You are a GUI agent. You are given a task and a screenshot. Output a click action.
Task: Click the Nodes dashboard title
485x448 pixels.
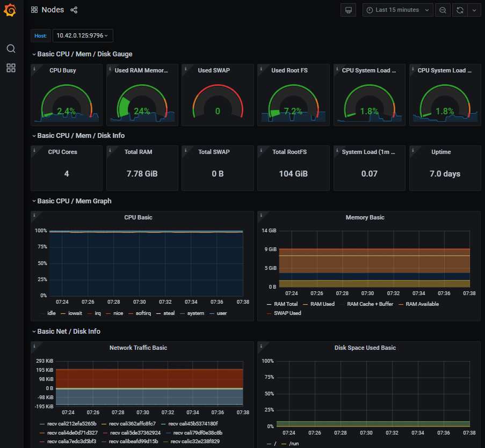click(53, 10)
